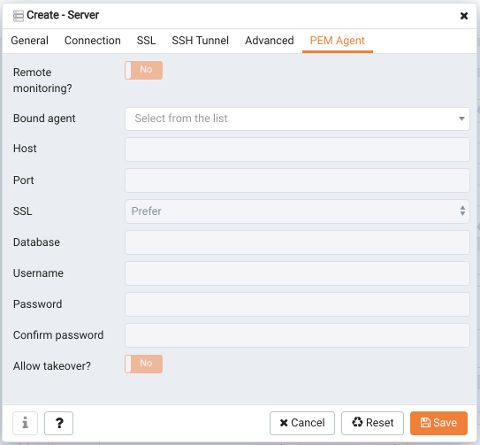Switch to the Advanced tab
480x445 pixels.
269,40
